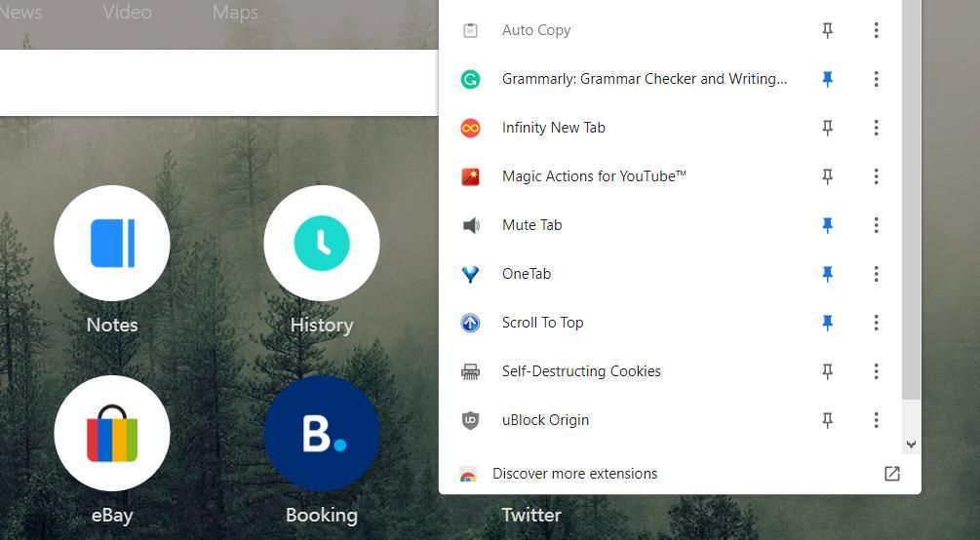The width and height of the screenshot is (980, 540).
Task: Open more options for uBlock Origin
Action: [x=877, y=420]
